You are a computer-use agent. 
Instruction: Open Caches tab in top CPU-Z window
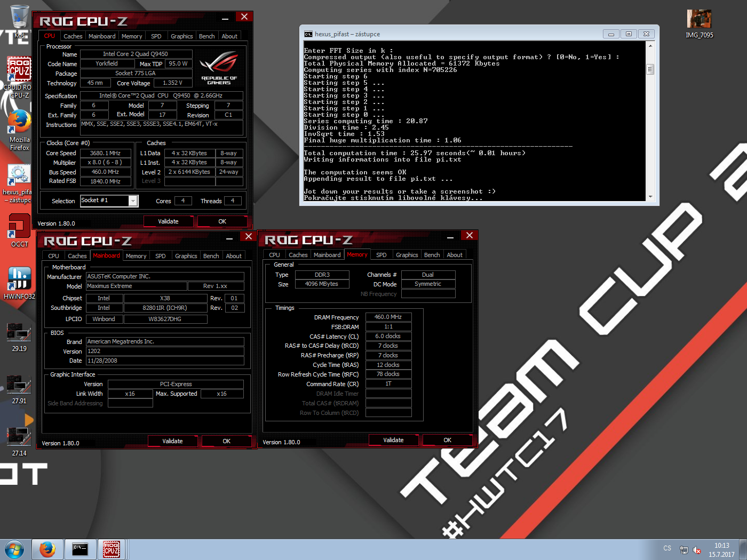(x=73, y=36)
